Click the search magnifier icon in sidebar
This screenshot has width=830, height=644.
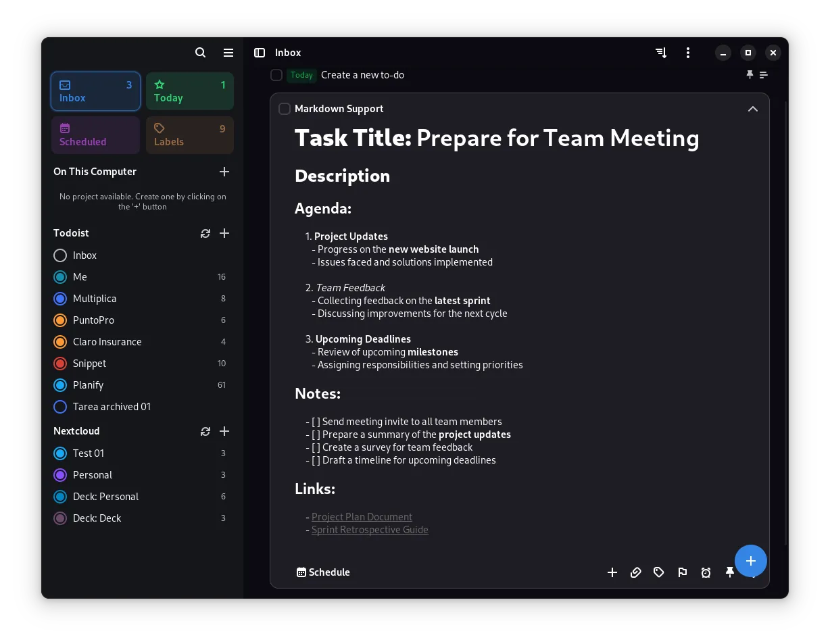click(200, 53)
